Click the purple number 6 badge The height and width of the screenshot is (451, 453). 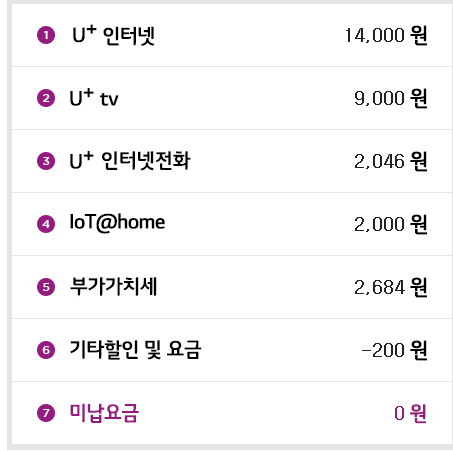pyautogui.click(x=46, y=350)
